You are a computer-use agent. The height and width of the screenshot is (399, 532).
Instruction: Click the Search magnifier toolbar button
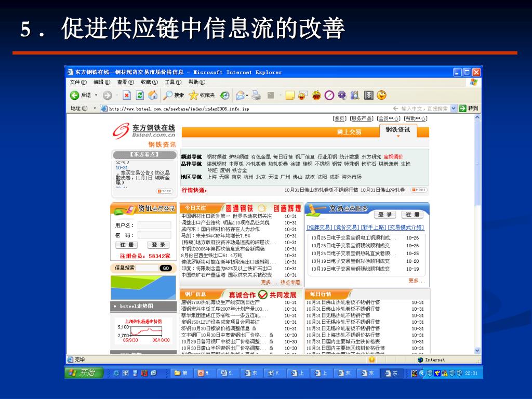[174, 96]
